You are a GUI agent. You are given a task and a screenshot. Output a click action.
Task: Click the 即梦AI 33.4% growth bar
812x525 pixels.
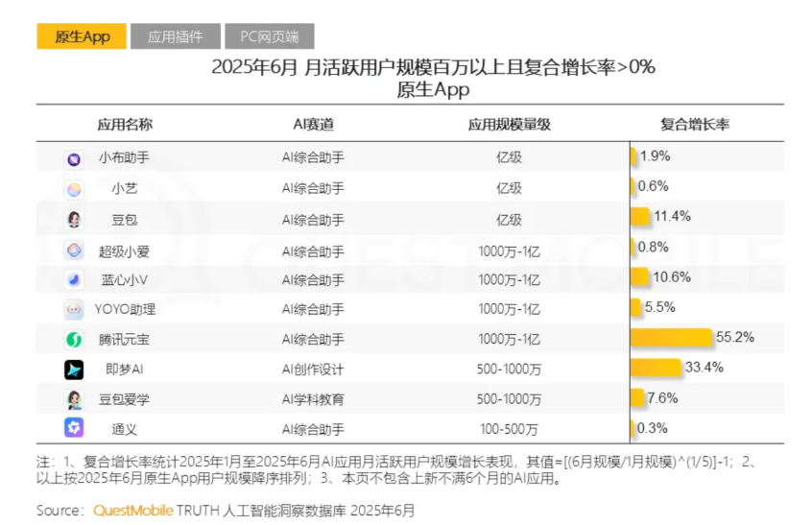(655, 368)
